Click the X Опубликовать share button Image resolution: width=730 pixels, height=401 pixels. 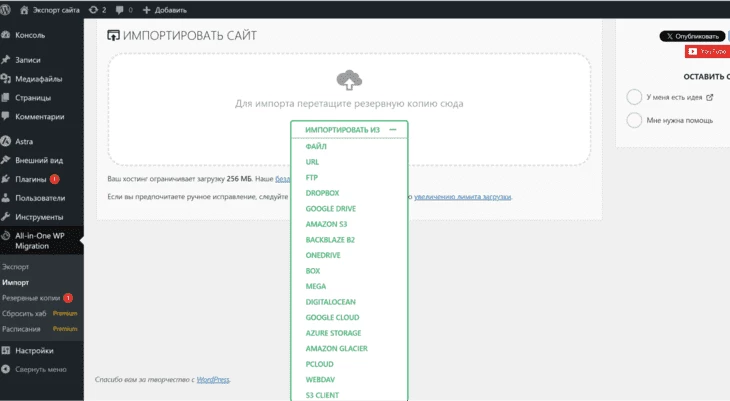pos(692,36)
